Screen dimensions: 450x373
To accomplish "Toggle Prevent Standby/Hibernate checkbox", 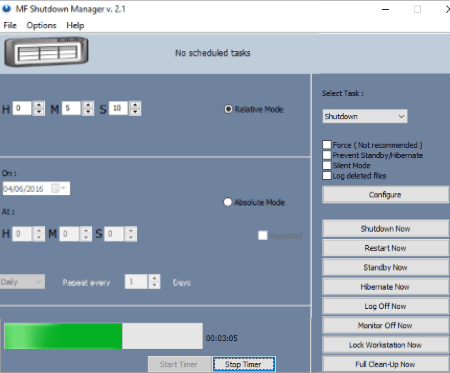I will point(327,155).
